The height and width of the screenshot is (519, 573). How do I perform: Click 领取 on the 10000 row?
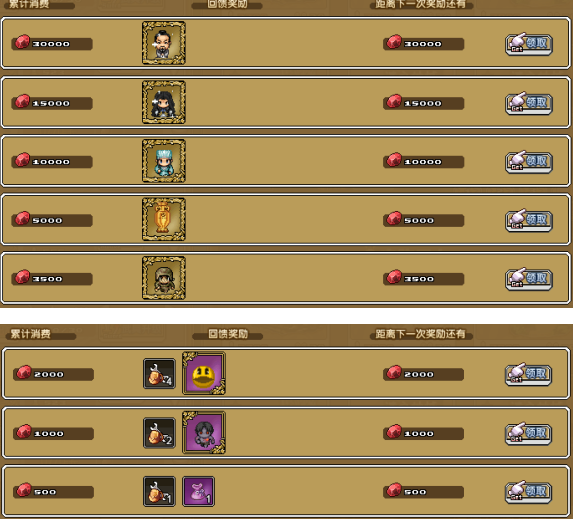[x=528, y=162]
